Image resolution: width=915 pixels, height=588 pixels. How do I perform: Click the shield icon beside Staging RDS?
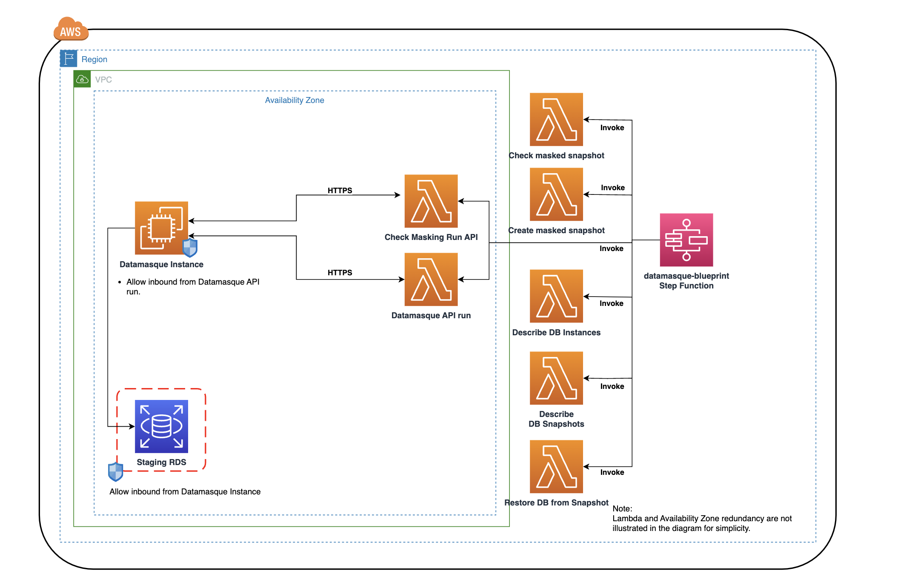tap(115, 471)
